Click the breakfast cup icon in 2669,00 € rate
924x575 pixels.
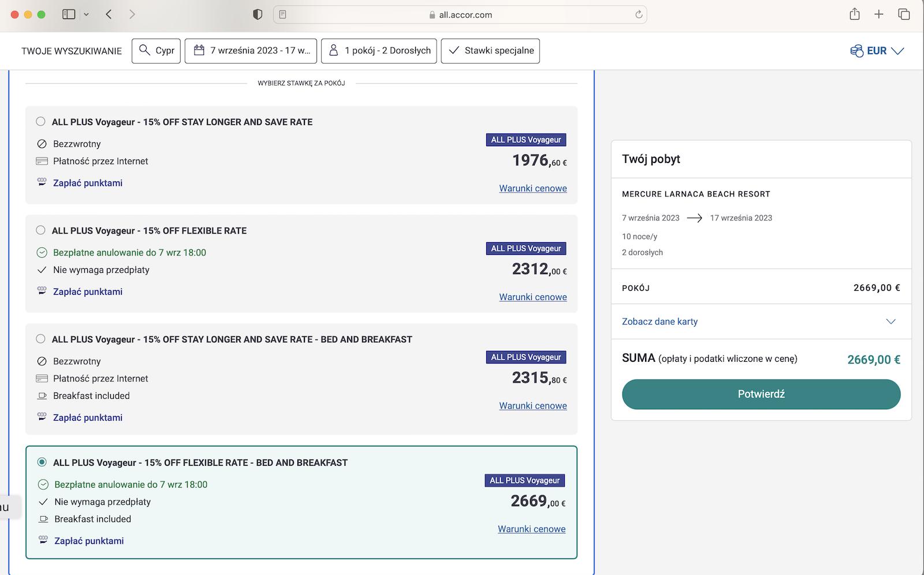click(43, 519)
